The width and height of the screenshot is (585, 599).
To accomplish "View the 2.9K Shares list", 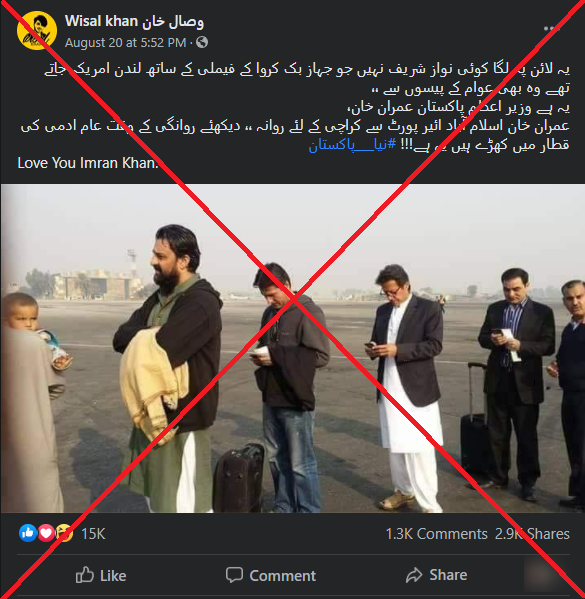I will click(532, 534).
